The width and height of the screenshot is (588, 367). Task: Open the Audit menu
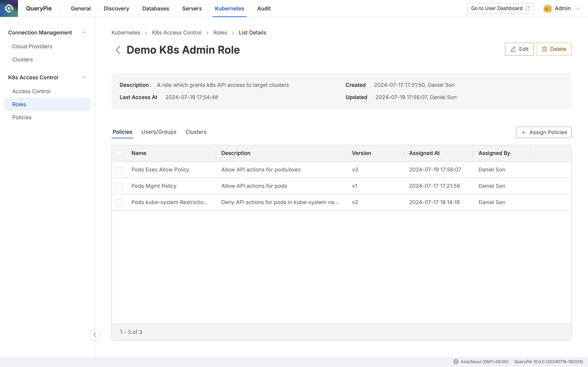point(264,8)
